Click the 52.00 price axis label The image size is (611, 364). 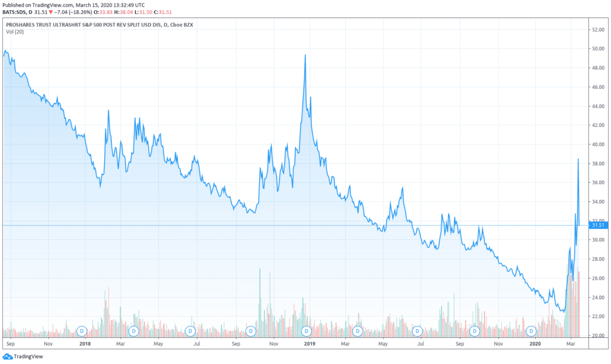598,30
